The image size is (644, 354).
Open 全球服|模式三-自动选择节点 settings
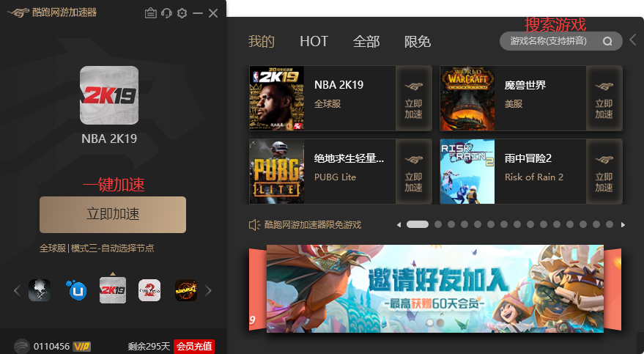[97, 248]
